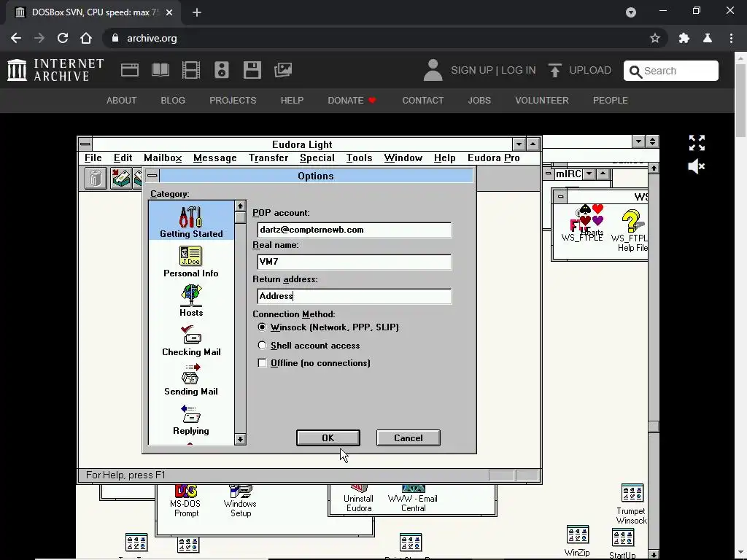The width and height of the screenshot is (747, 560).
Task: Open the Wayback Machine web icon
Action: [x=130, y=70]
